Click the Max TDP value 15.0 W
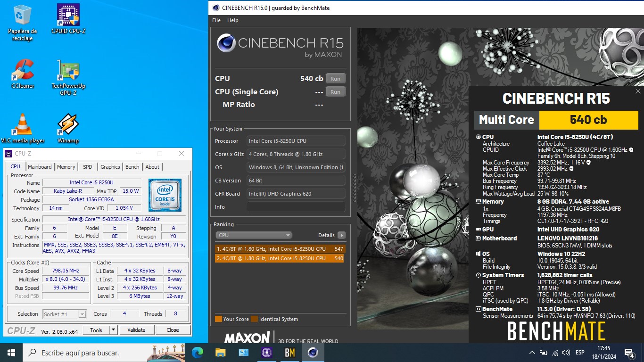 131,191
